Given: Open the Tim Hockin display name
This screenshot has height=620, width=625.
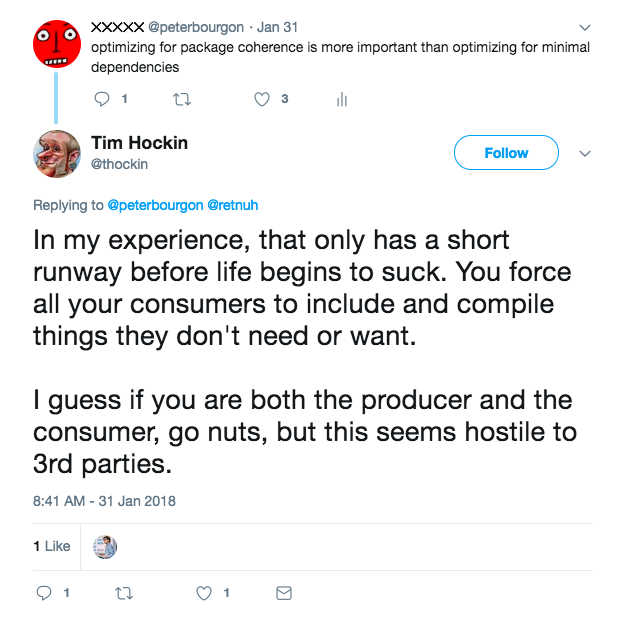Looking at the screenshot, I should tap(139, 143).
